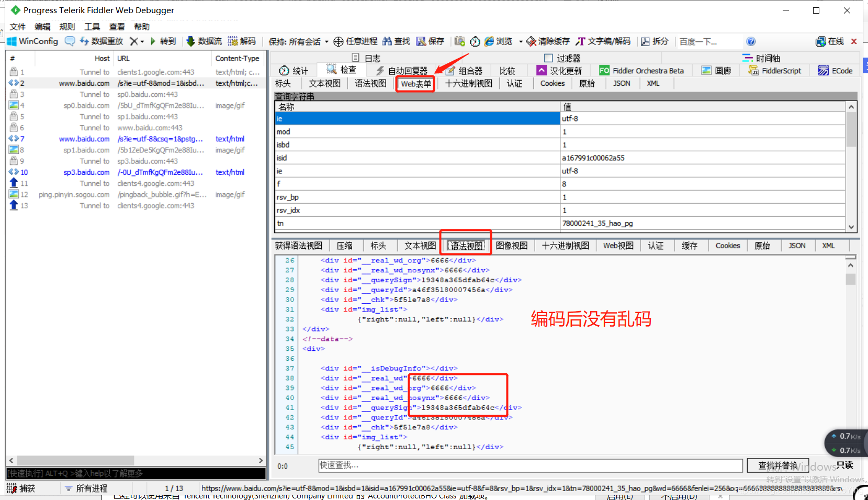Select session 7 www.baidu.com row
The height and width of the screenshot is (500, 868).
coord(136,139)
